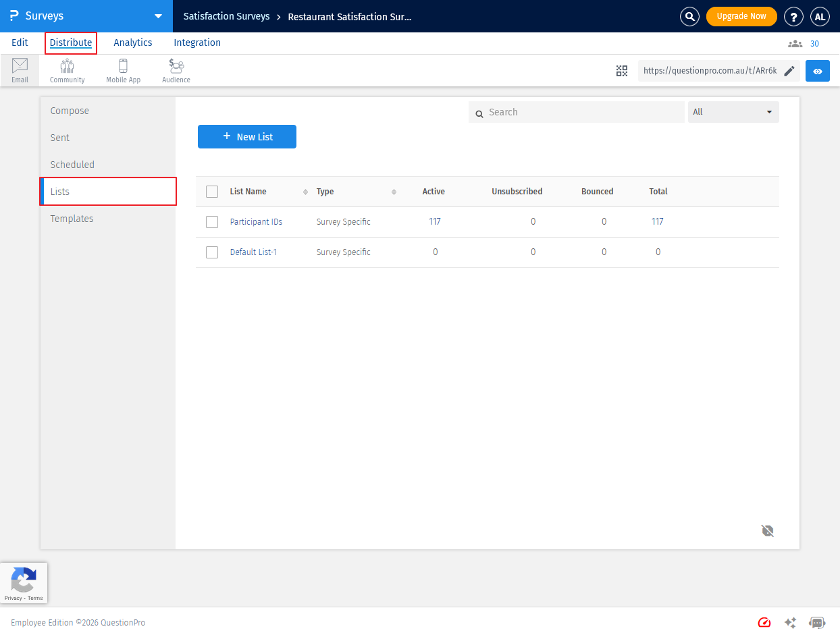Edit survey URL with pencil icon
Viewport: 840px width, 637px height.
click(x=789, y=71)
